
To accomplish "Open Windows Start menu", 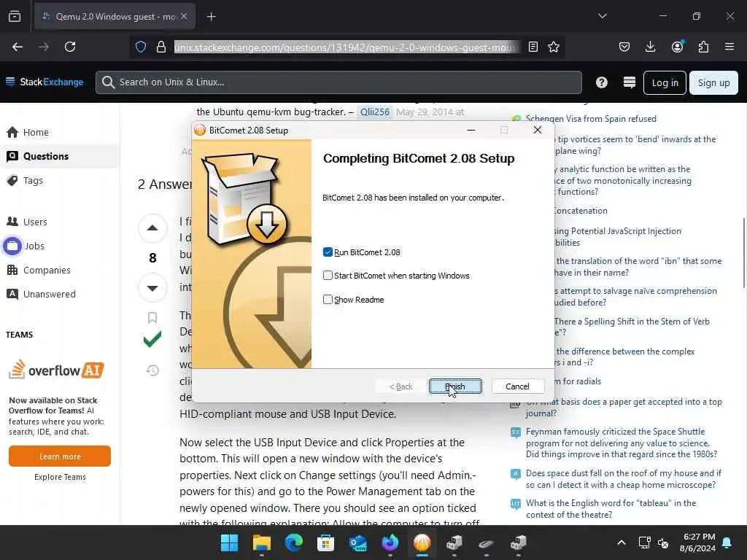I will 230,542.
